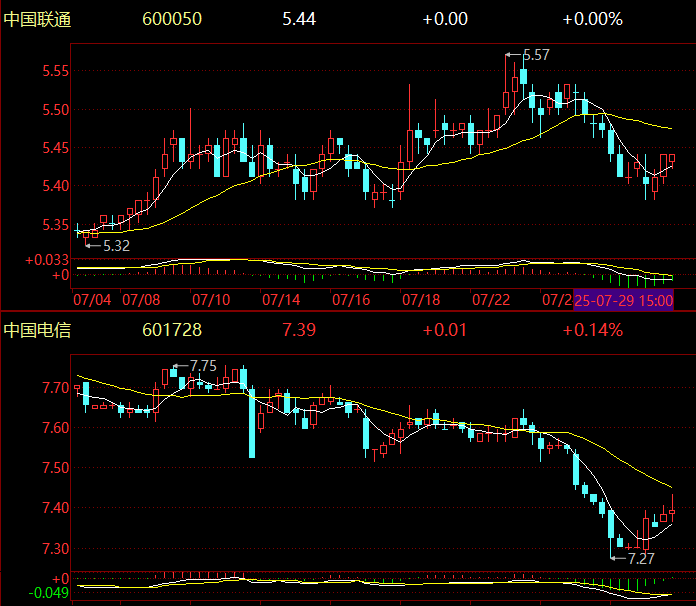696x606 pixels.
Task: Click the 5.35 price axis label
Action: (x=55, y=225)
